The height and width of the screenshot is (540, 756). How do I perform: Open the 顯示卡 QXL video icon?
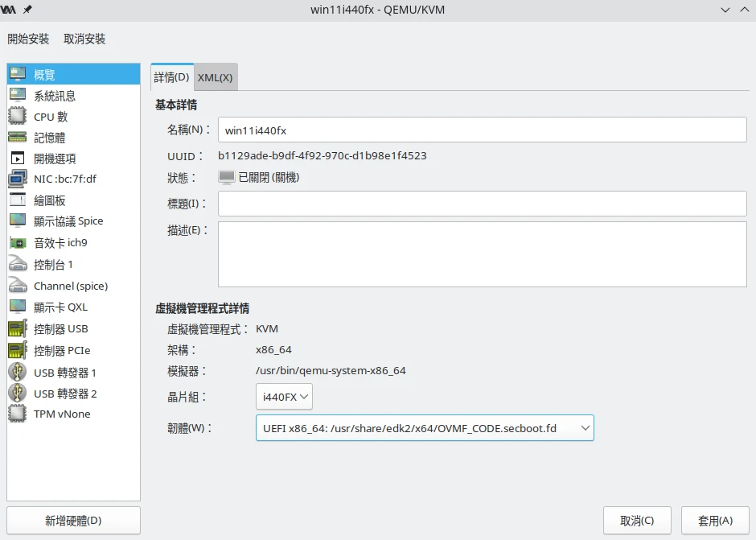pyautogui.click(x=18, y=307)
